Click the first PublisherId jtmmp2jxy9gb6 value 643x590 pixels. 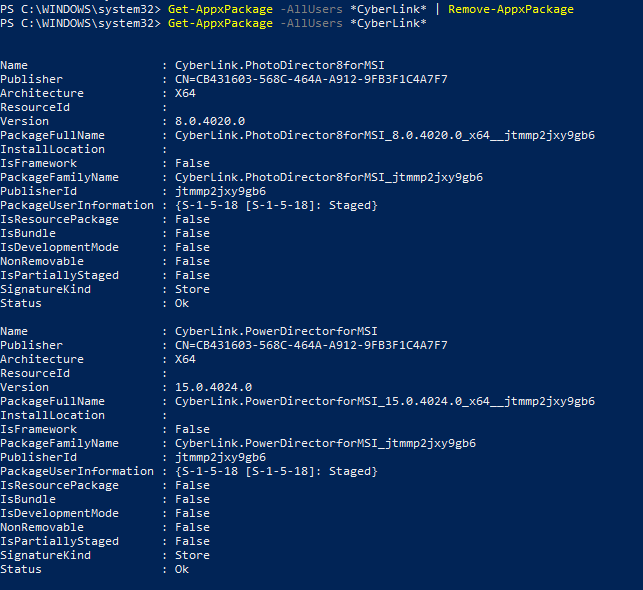[x=220, y=191]
